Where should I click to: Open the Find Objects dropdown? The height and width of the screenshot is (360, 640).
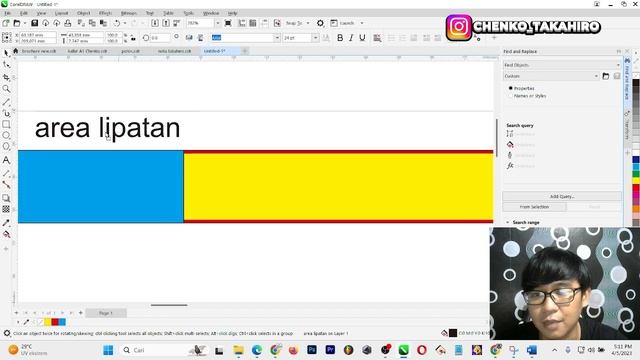pyautogui.click(x=562, y=65)
